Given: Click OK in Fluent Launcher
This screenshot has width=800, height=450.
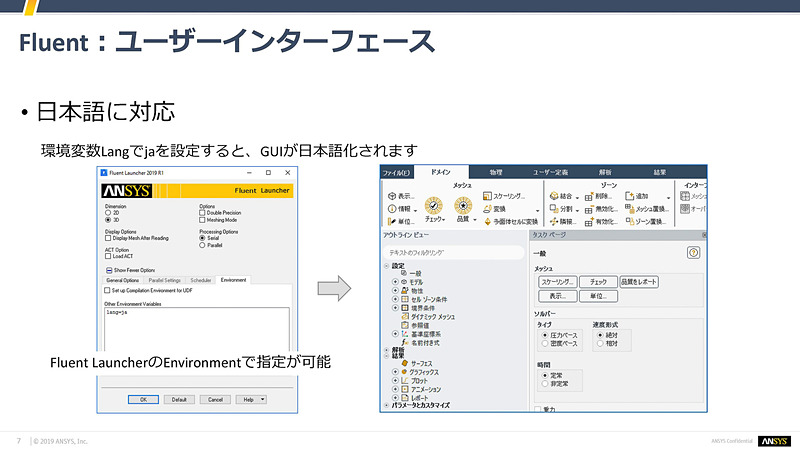Looking at the screenshot, I should 143,399.
